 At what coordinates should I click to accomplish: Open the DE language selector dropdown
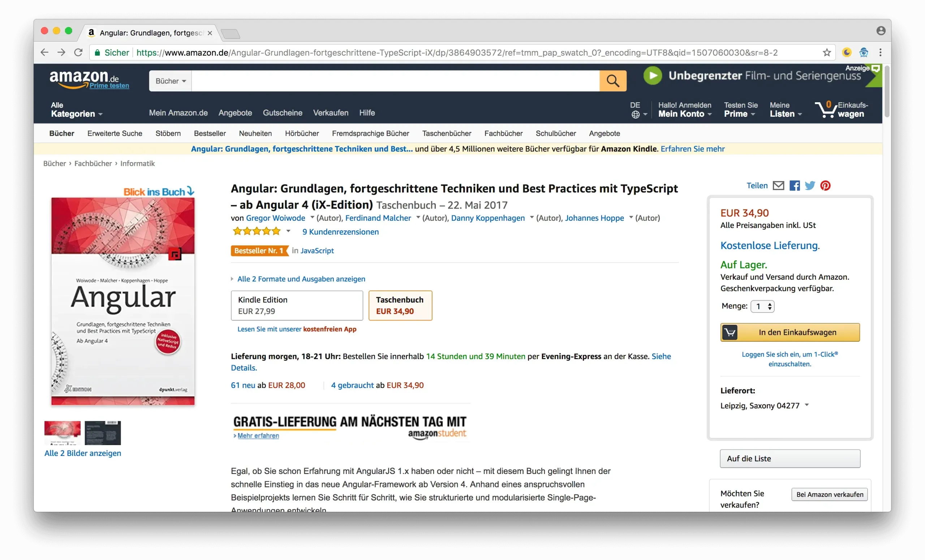(638, 109)
